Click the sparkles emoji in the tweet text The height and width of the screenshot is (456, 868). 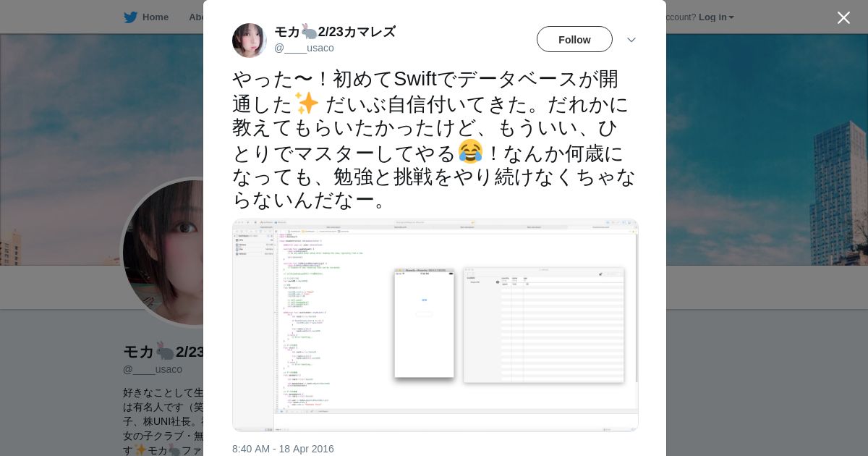tap(307, 103)
